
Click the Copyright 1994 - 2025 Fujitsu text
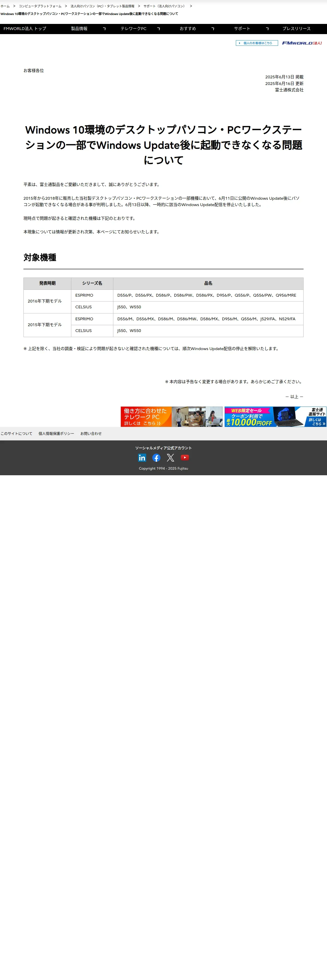click(x=163, y=468)
